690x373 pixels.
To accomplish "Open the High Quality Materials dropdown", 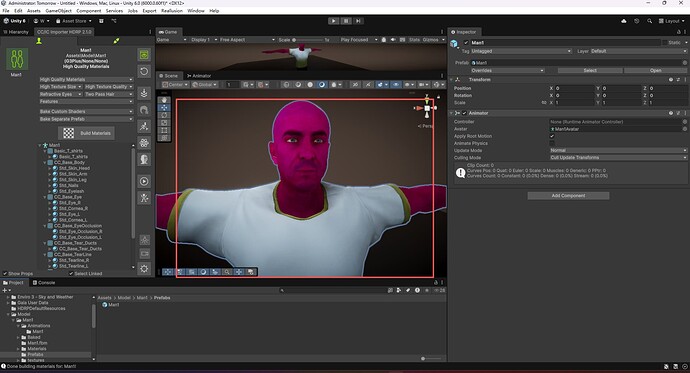I will point(86,80).
